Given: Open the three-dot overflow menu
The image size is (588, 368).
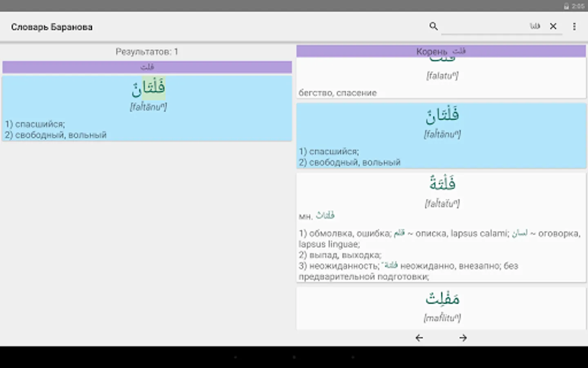Looking at the screenshot, I should point(574,27).
